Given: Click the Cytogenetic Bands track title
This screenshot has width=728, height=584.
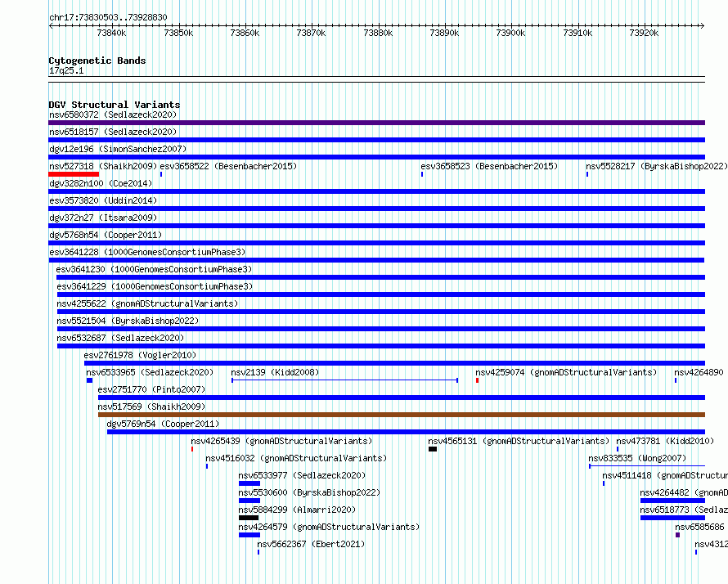Looking at the screenshot, I should click(x=97, y=61).
